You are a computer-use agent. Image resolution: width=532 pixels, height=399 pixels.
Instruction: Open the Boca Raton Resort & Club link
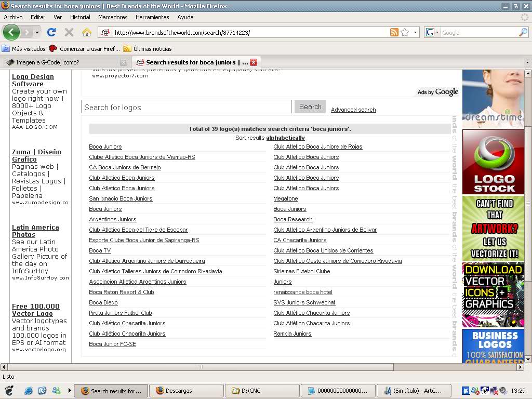[122, 292]
